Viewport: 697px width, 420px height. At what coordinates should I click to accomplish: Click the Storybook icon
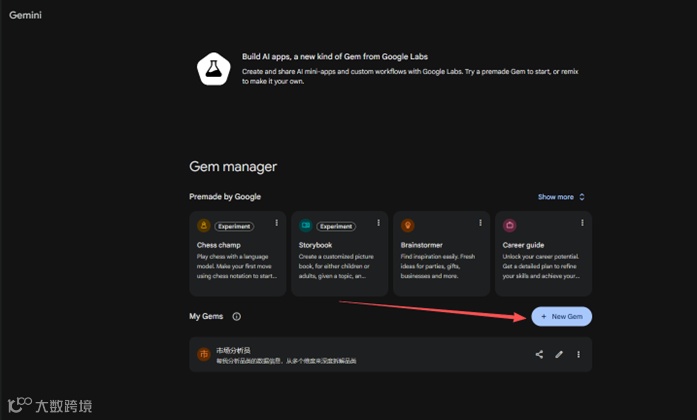[306, 226]
